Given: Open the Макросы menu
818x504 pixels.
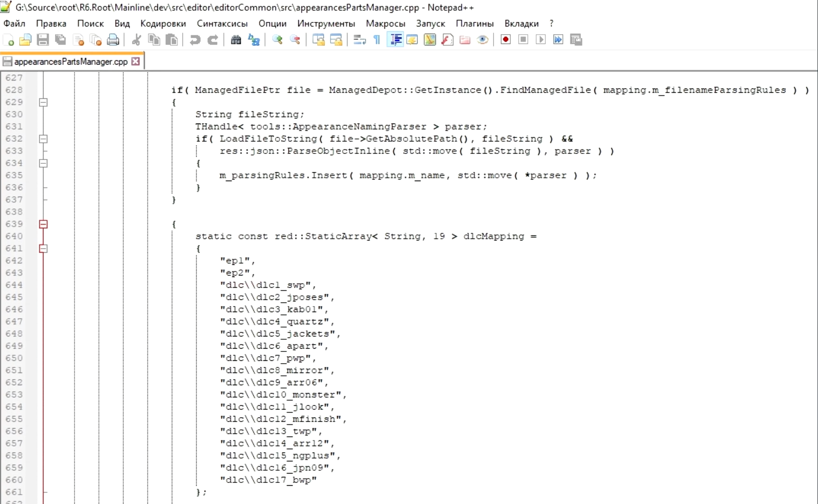Looking at the screenshot, I should (385, 23).
